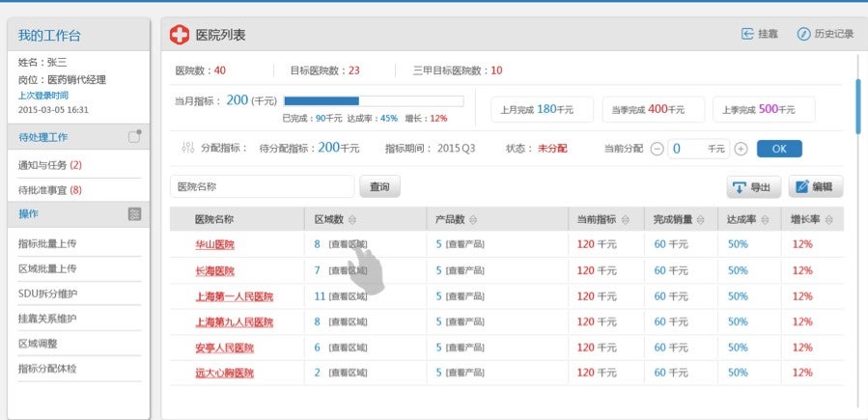Sort table by 当前指标 column
The image size is (868, 420).
click(627, 220)
